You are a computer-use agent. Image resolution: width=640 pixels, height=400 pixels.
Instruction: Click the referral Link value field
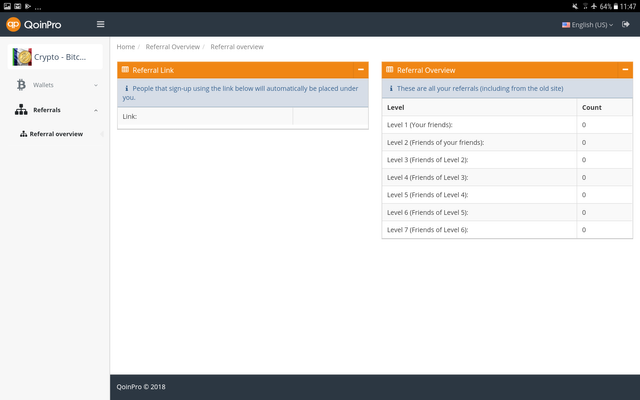(x=330, y=116)
